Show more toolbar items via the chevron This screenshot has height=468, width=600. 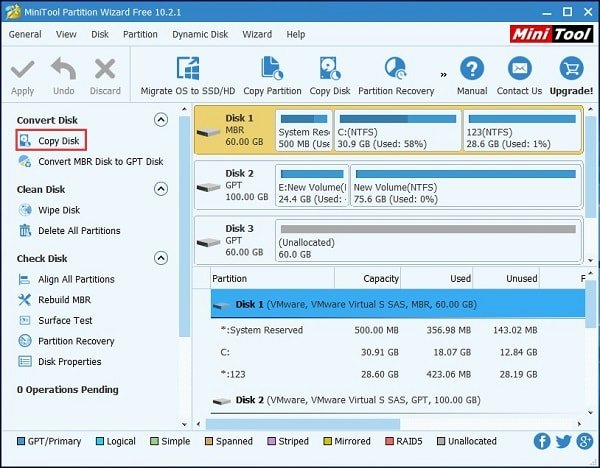pos(443,75)
